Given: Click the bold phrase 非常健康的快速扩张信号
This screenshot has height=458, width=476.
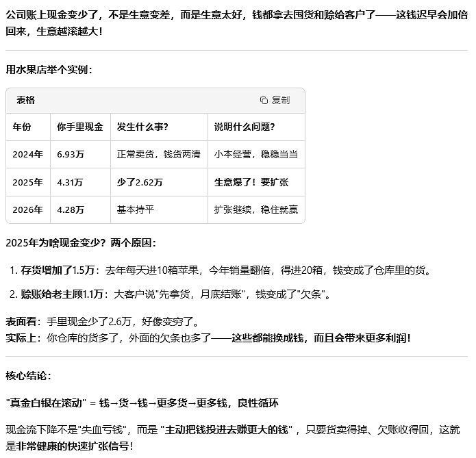Looking at the screenshot, I should (x=72, y=446).
